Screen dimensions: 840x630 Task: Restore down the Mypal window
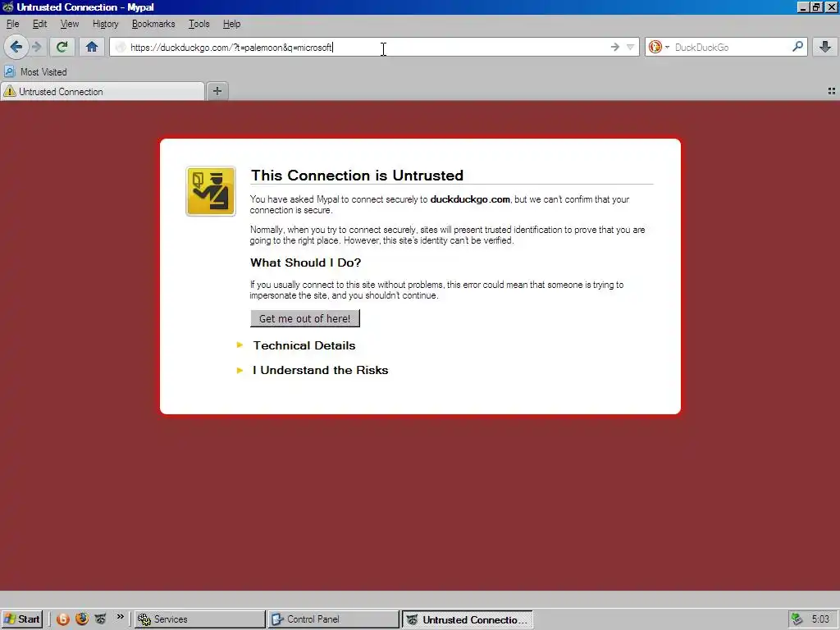[x=816, y=7]
